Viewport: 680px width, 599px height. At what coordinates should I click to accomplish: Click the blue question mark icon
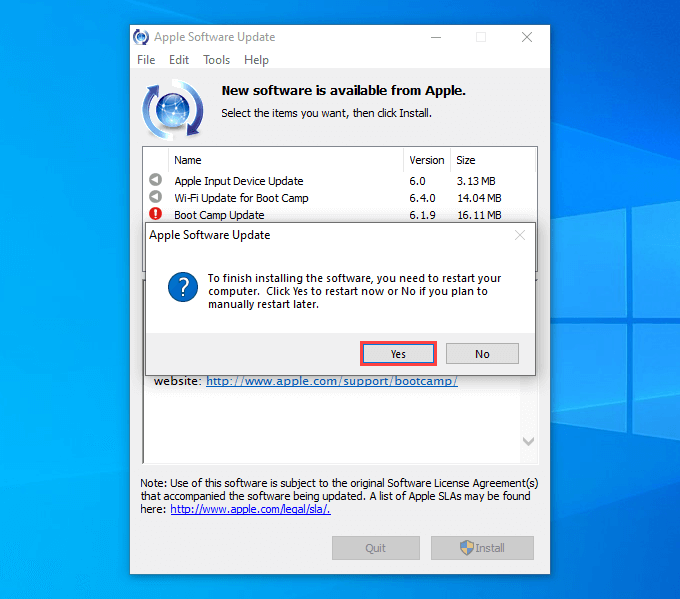(183, 287)
